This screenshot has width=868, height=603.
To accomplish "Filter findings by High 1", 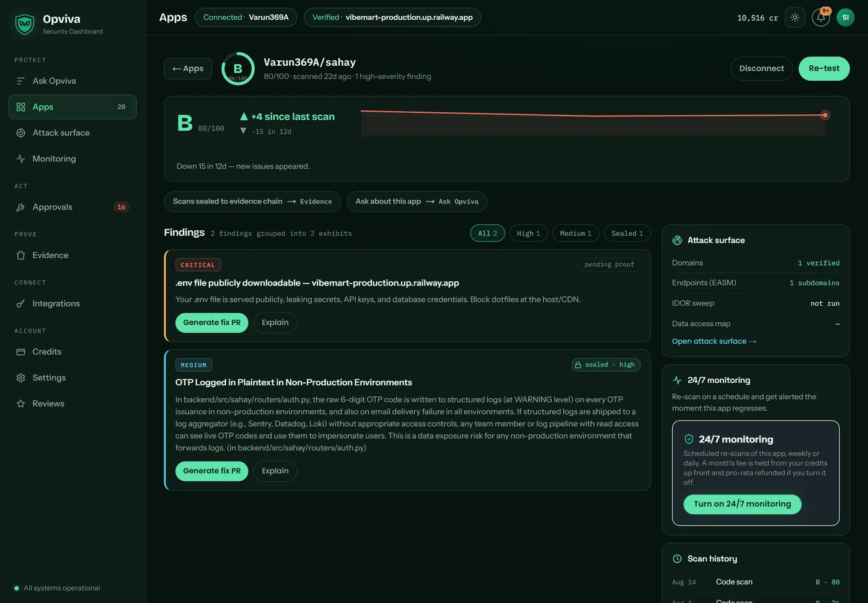I will [528, 233].
